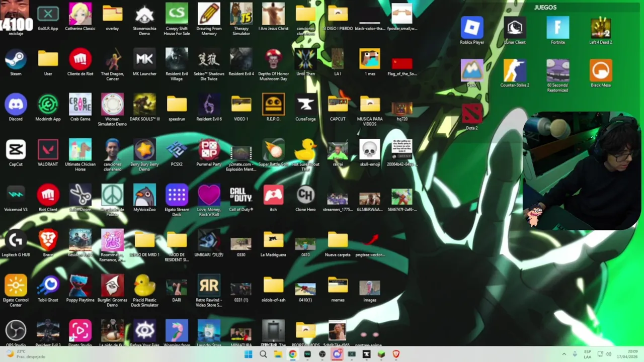
Task: Change ESP LAA input language
Action: [588, 354]
